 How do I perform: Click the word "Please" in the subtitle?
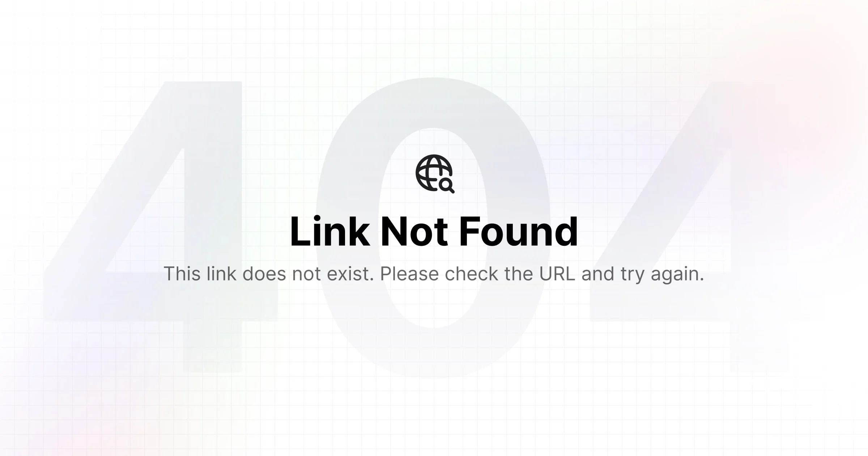[409, 274]
